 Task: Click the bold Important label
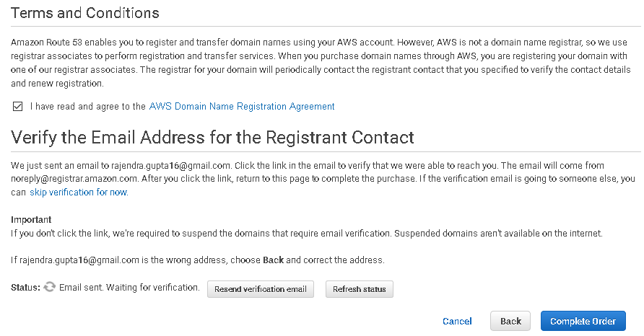pyautogui.click(x=31, y=219)
